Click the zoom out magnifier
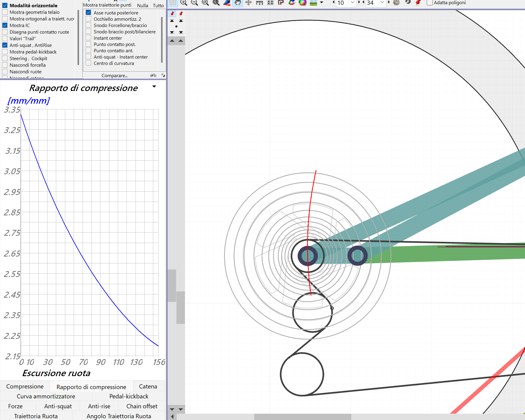 (x=194, y=3)
